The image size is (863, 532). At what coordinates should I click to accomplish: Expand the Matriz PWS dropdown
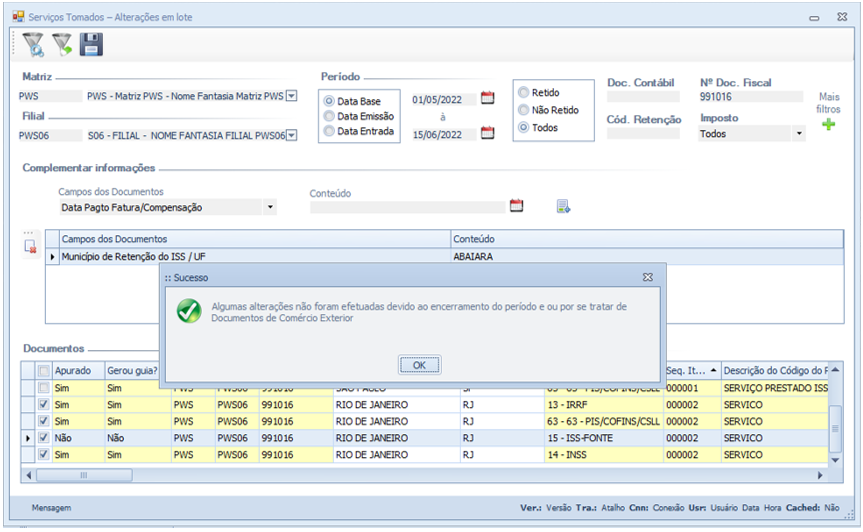292,96
